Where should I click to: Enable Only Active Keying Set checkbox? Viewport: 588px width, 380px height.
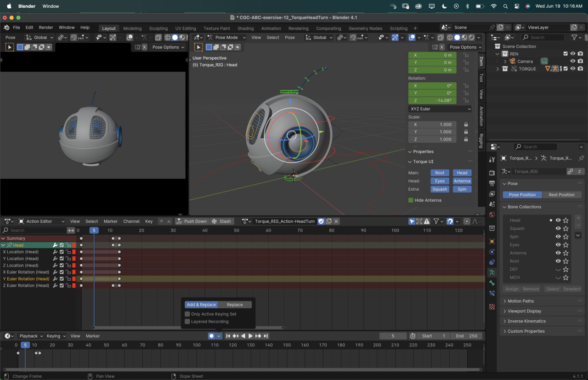pos(187,314)
